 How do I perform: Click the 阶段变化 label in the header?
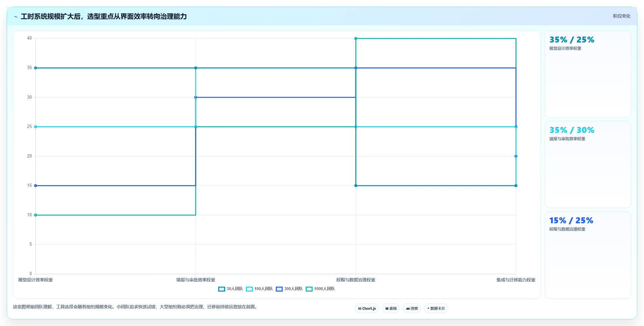pyautogui.click(x=622, y=16)
